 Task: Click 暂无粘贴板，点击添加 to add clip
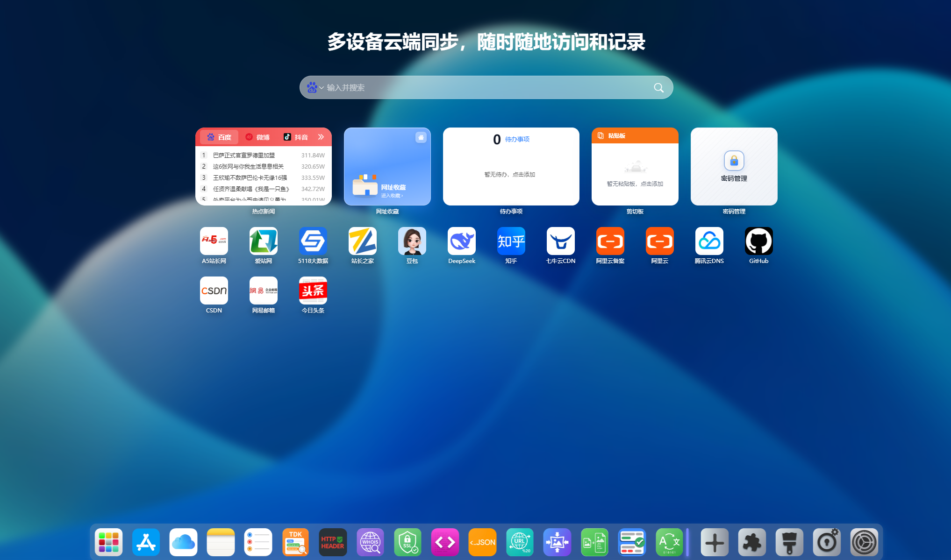[635, 184]
